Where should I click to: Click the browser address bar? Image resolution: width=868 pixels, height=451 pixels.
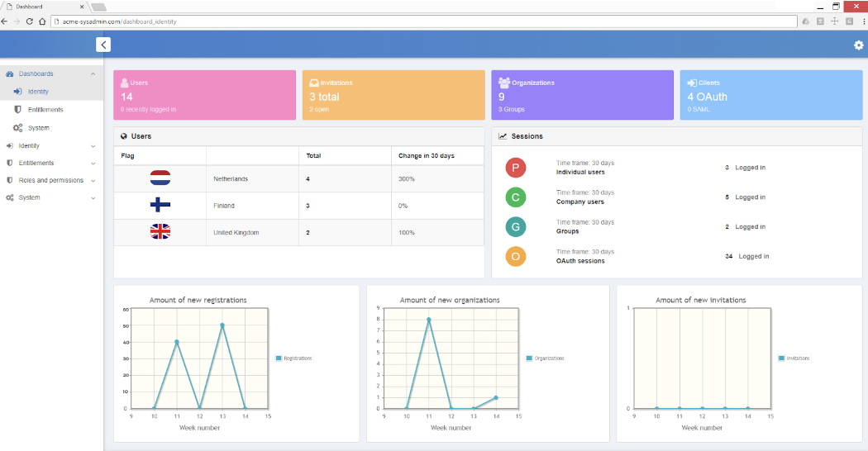pos(413,21)
